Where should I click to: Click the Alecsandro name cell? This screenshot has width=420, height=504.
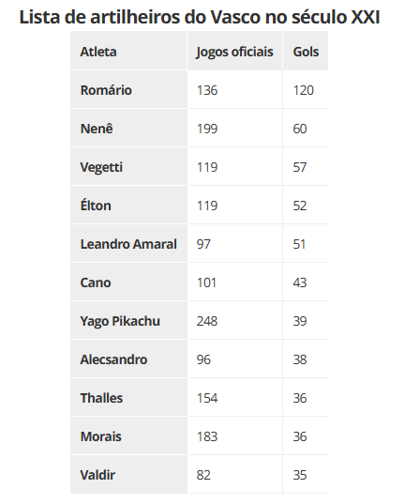coord(128,359)
